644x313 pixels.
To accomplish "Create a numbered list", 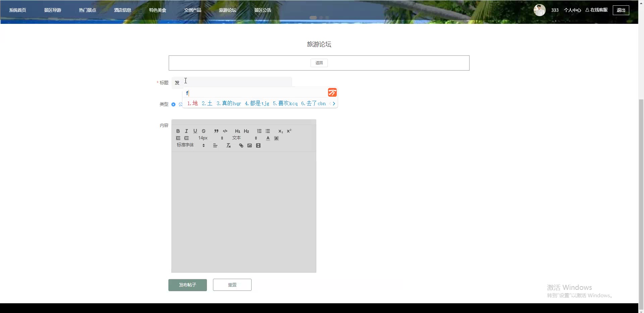I will (x=259, y=131).
